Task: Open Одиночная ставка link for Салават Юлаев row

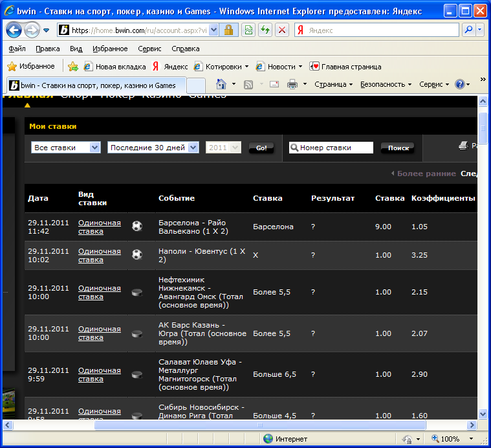Action: pyautogui.click(x=99, y=375)
